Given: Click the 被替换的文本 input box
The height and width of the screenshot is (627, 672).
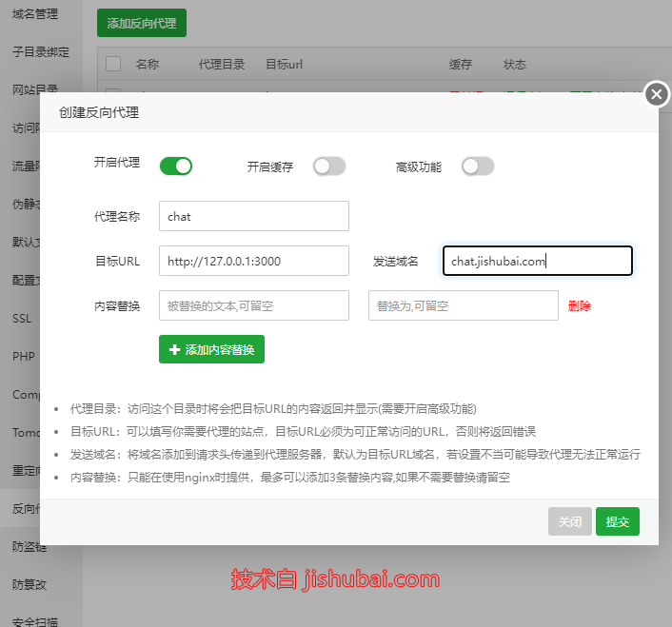Looking at the screenshot, I should coord(253,306).
